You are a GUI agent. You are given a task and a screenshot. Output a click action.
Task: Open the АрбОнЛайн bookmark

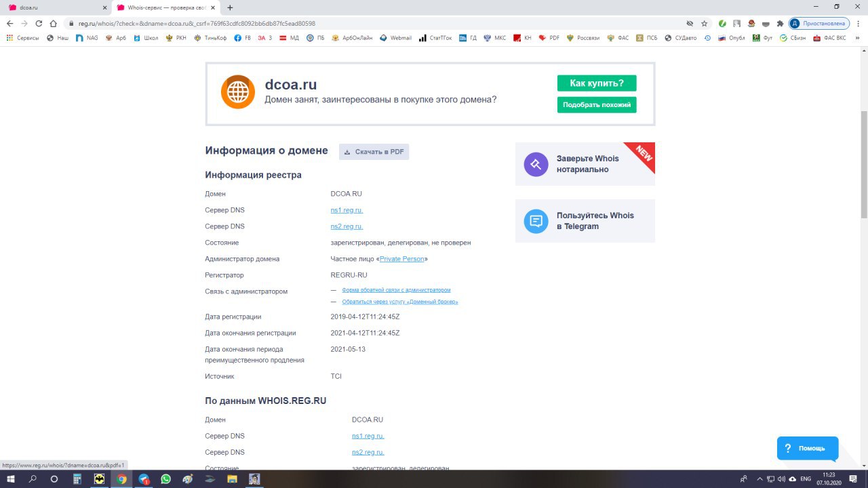click(x=352, y=38)
